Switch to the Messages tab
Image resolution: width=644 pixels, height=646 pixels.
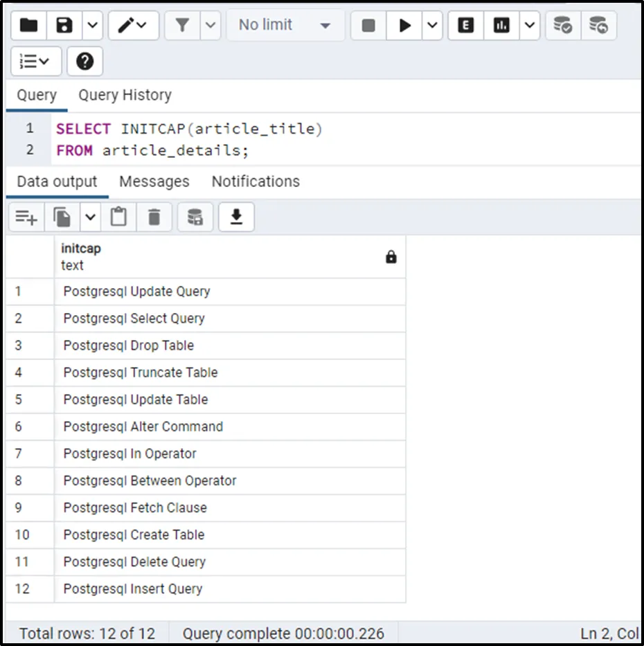point(154,181)
